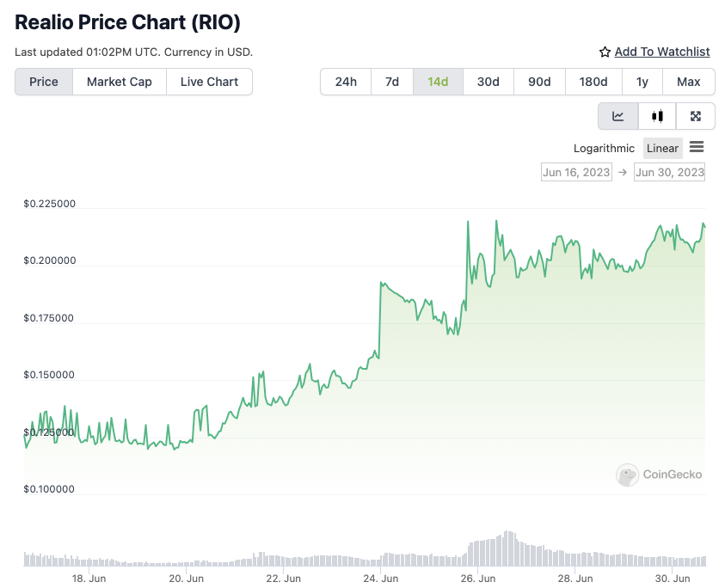Image resolution: width=725 pixels, height=588 pixels.
Task: Switch to line chart view icon
Action: [x=618, y=116]
